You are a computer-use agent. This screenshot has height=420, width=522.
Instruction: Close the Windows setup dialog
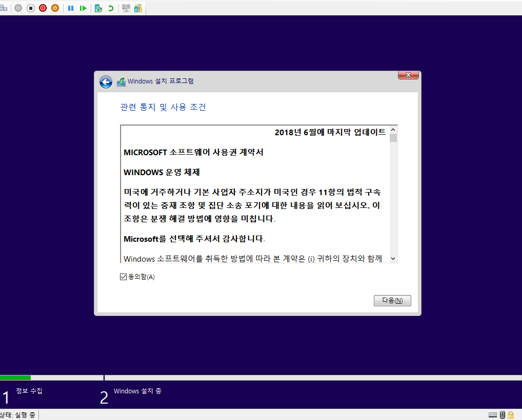coord(408,75)
